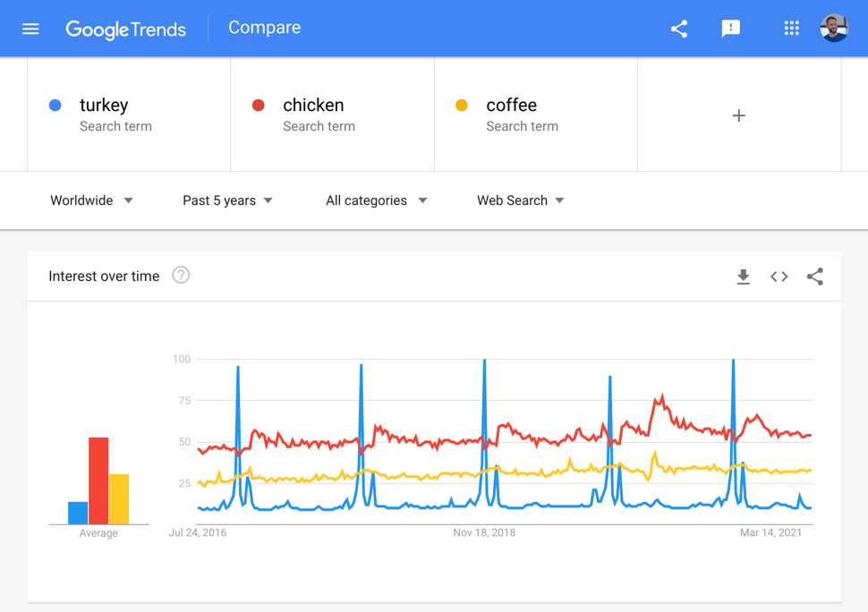Change the Worldwide region filter
The height and width of the screenshot is (612, 868).
[89, 200]
